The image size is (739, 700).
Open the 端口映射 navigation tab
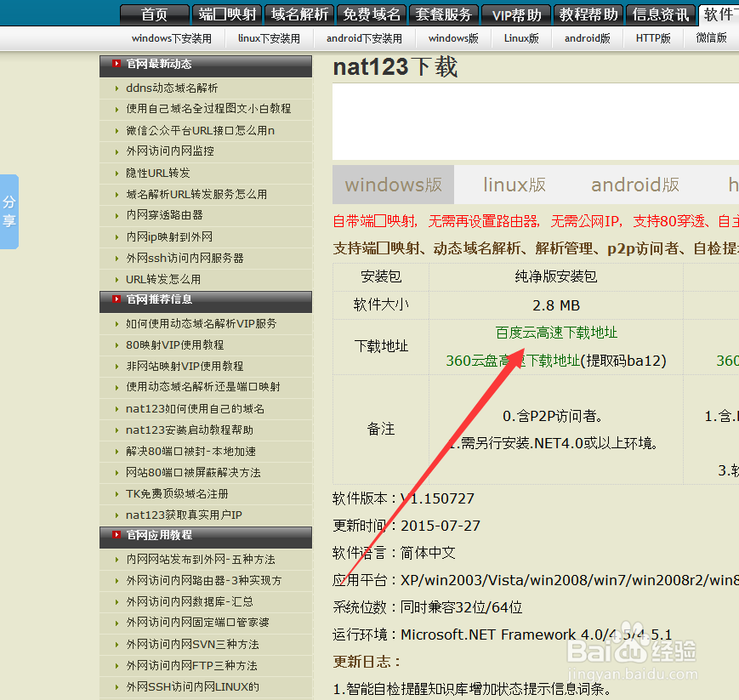click(x=227, y=14)
